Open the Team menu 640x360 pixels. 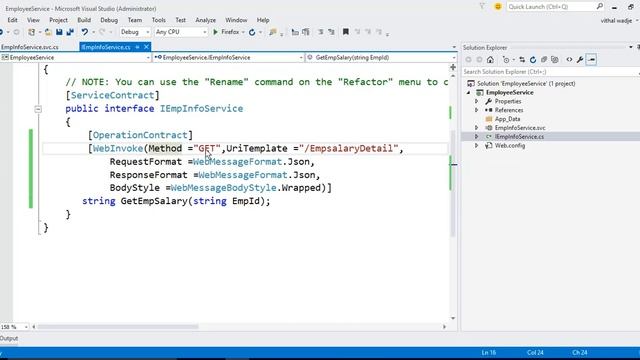point(135,20)
